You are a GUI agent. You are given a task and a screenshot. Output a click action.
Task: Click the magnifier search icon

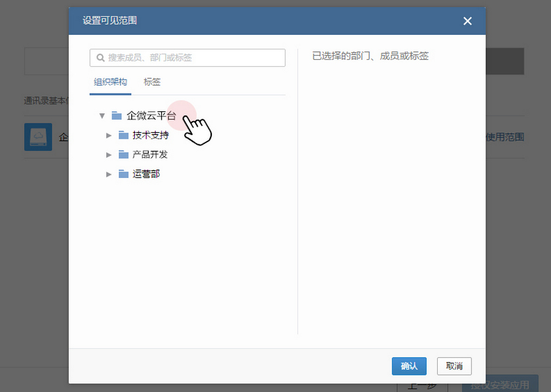[100, 57]
